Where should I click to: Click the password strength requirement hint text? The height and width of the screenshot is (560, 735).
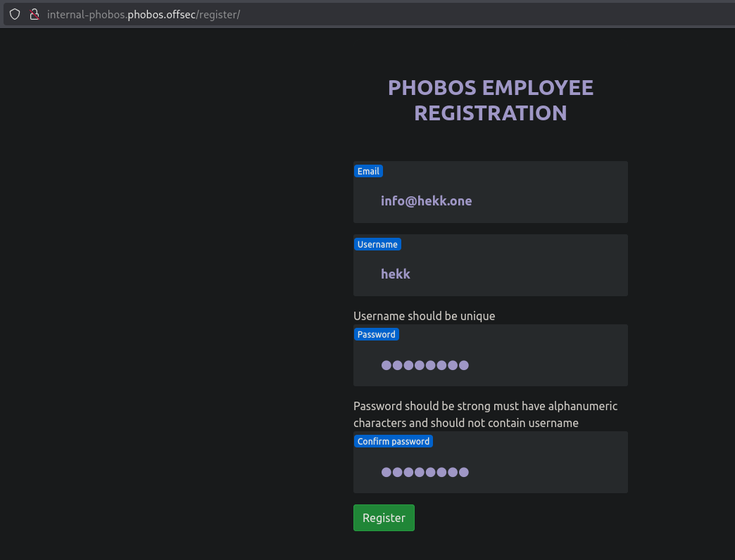pos(485,414)
